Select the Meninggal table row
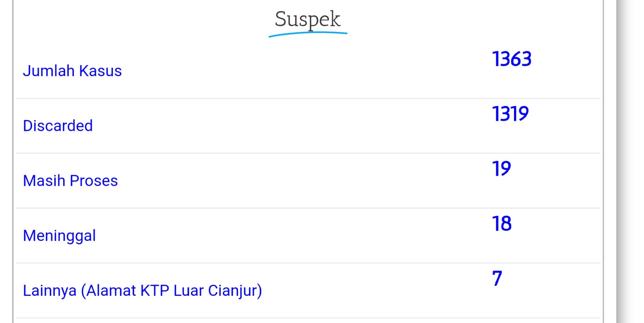Image resolution: width=644 pixels, height=323 pixels. [308, 236]
